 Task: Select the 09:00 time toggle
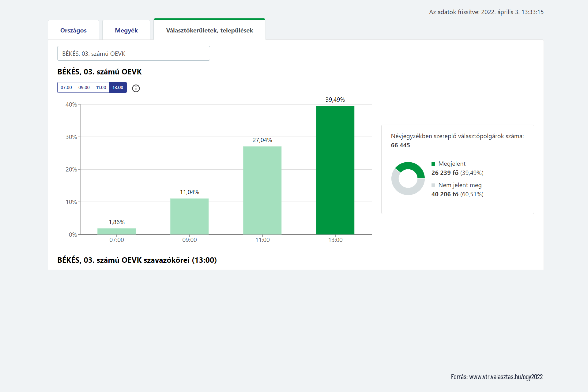(x=84, y=88)
